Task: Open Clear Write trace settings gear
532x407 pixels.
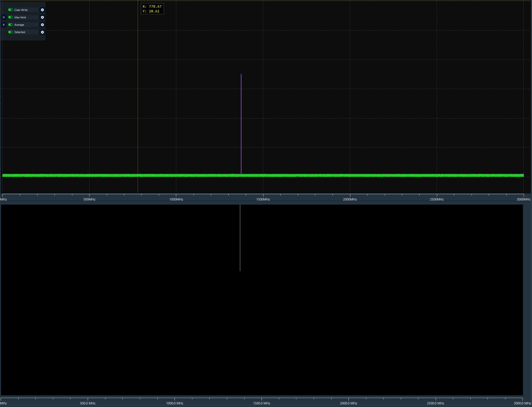Action: [x=42, y=10]
